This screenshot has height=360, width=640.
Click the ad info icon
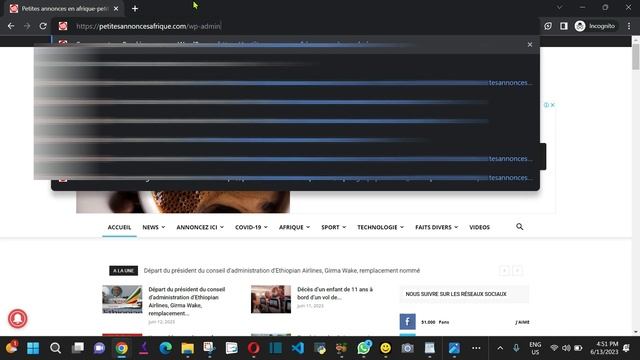click(x=546, y=105)
